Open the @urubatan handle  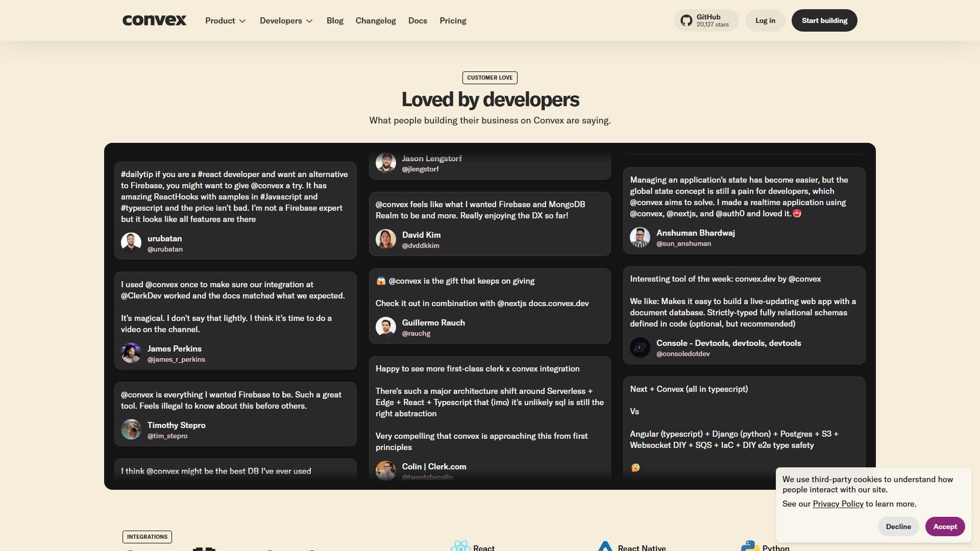pyautogui.click(x=165, y=249)
